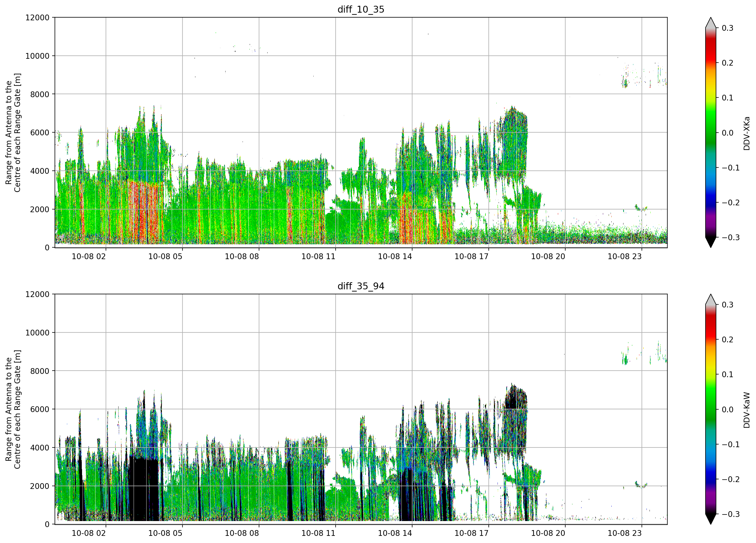Click the 12000 tick in diff_10_35 plot
This screenshot has width=756, height=543.
[37, 18]
